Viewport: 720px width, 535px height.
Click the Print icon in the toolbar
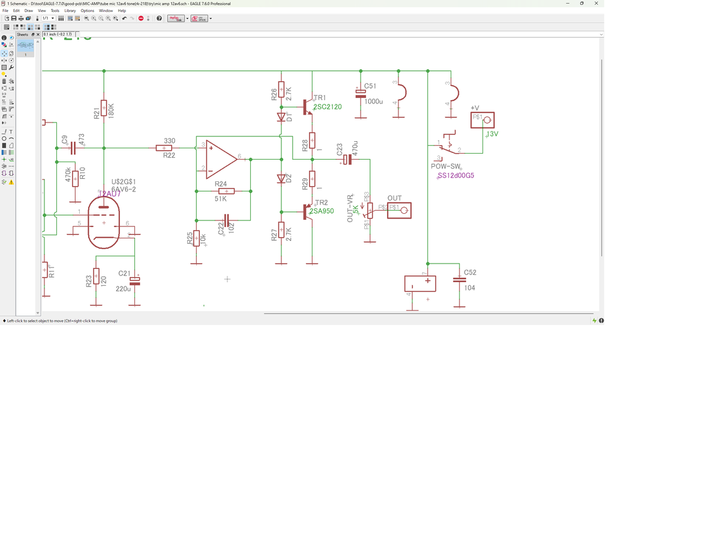click(x=21, y=18)
